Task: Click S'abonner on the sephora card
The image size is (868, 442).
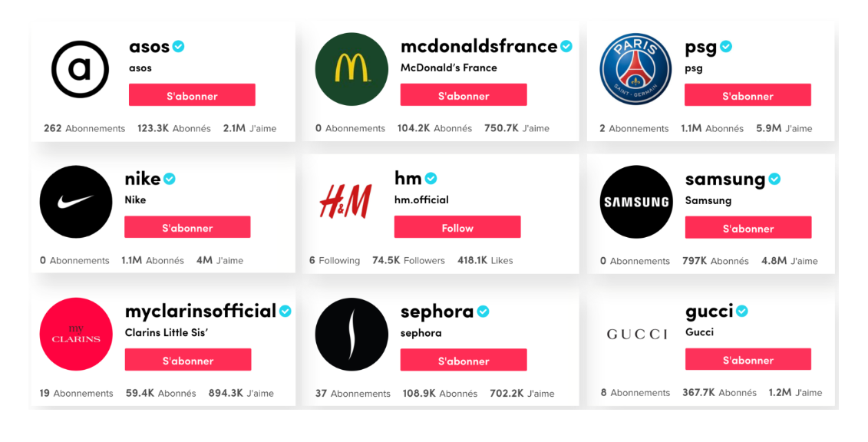Action: (x=464, y=360)
